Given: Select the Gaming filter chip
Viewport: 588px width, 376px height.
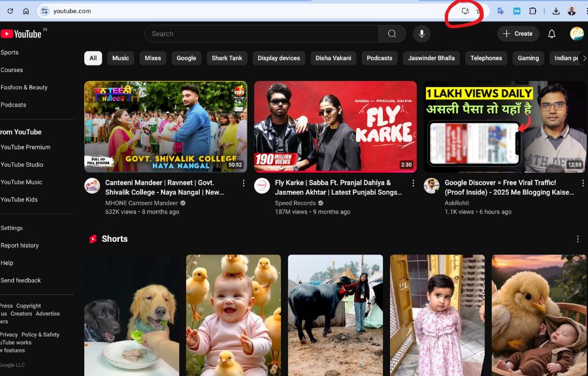Looking at the screenshot, I should (x=528, y=58).
